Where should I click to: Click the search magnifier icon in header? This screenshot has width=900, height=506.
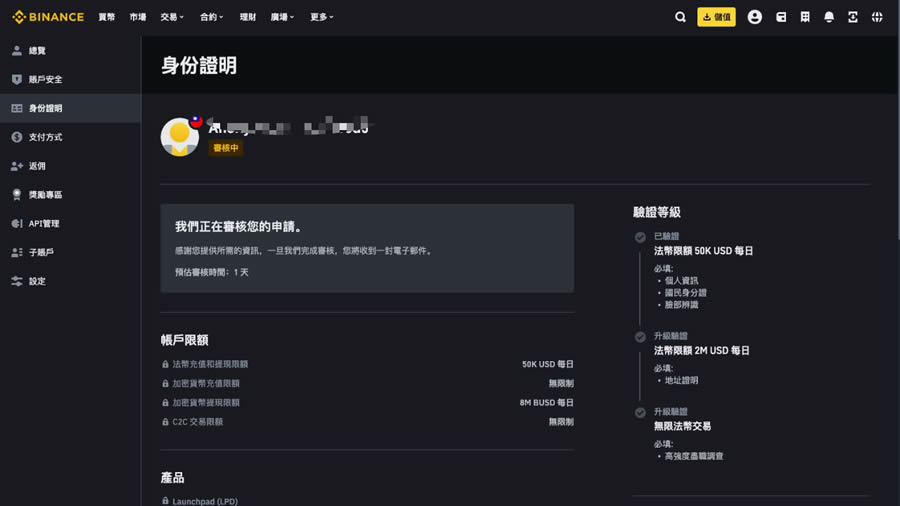coord(680,17)
